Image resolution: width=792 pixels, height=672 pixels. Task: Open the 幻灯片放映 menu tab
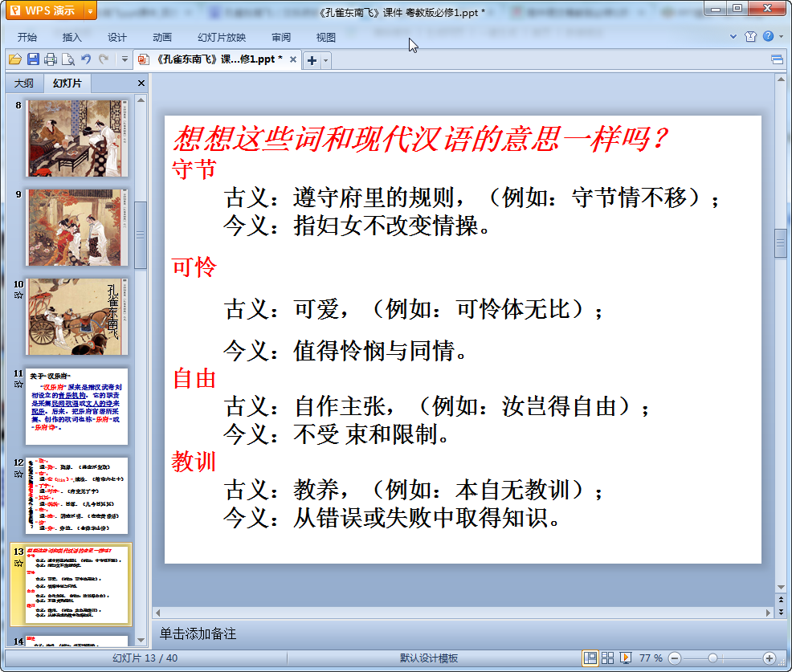222,38
